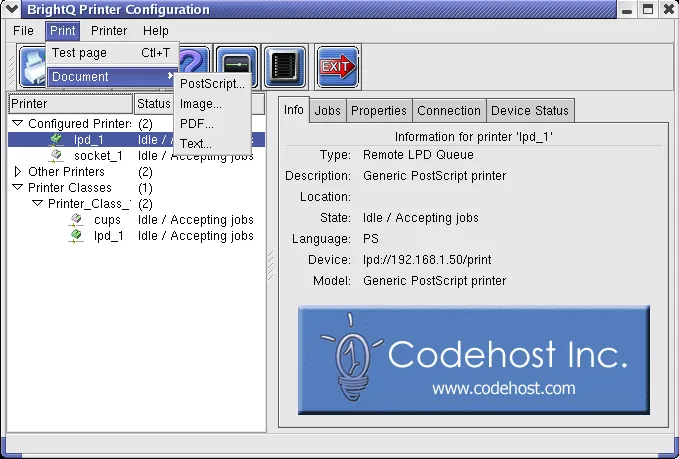
Task: Click the toolbar drag handle beside the printer icon
Action: click(12, 68)
